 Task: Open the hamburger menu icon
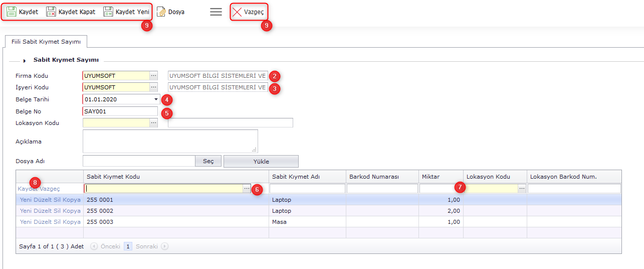click(x=216, y=12)
